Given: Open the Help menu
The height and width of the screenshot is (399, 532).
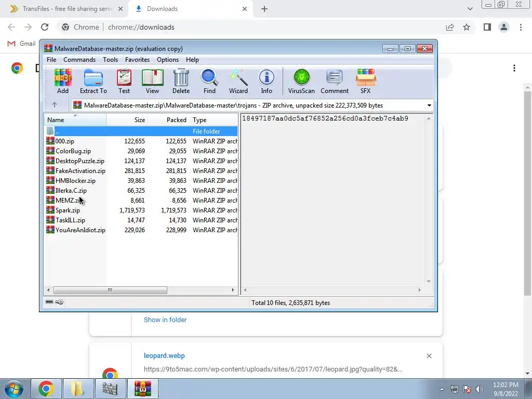Looking at the screenshot, I should pos(192,60).
